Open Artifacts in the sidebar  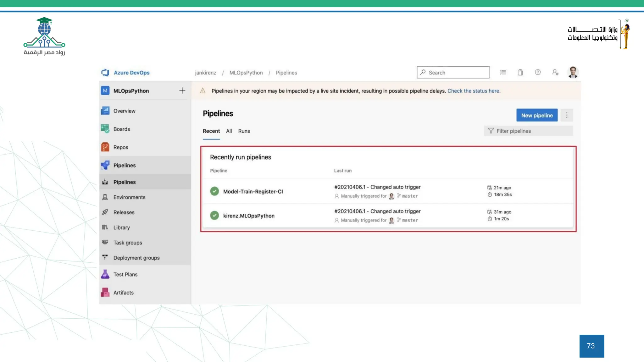pyautogui.click(x=123, y=293)
